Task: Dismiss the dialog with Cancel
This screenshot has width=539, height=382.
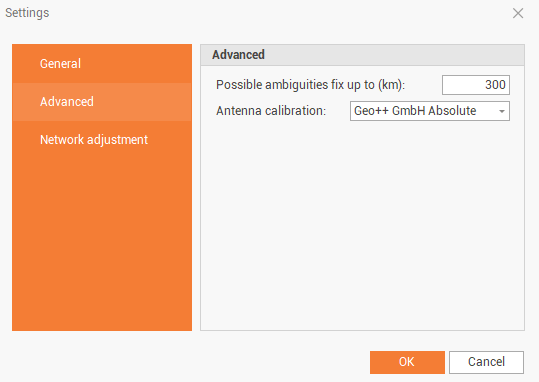Action: 486,362
